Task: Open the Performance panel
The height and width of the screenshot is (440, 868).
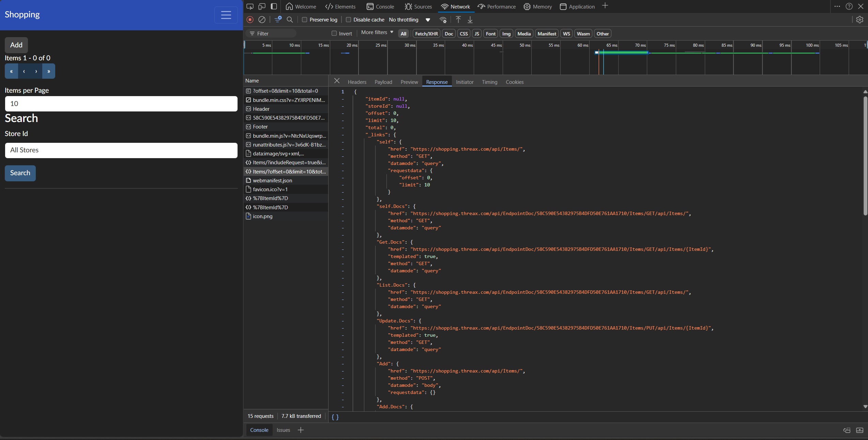Action: point(497,6)
